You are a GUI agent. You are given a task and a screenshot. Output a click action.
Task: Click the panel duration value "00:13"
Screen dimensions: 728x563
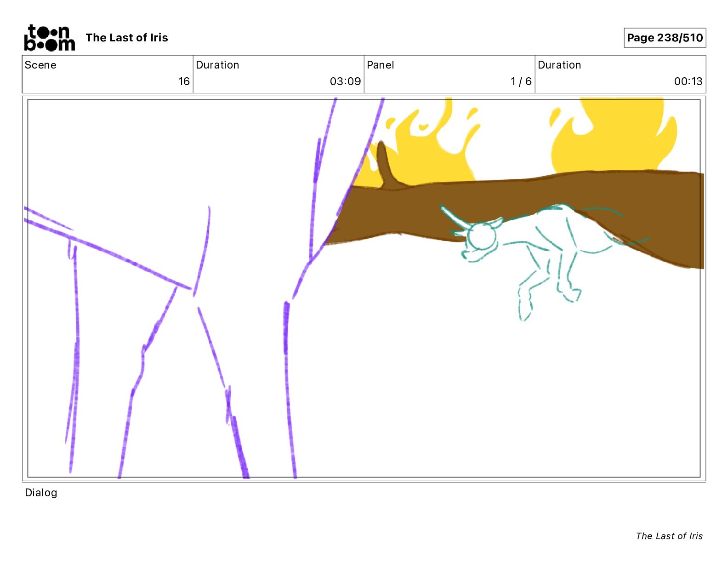point(688,81)
